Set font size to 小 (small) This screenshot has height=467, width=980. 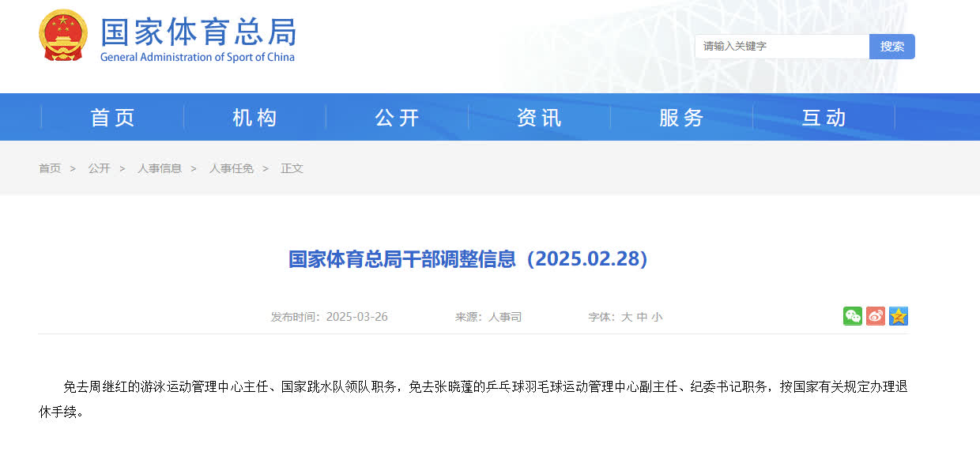pyautogui.click(x=657, y=317)
